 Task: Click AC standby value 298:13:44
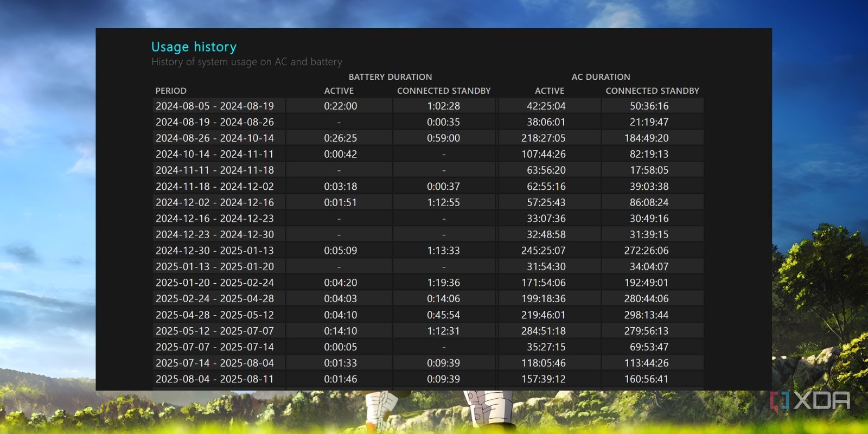(647, 315)
